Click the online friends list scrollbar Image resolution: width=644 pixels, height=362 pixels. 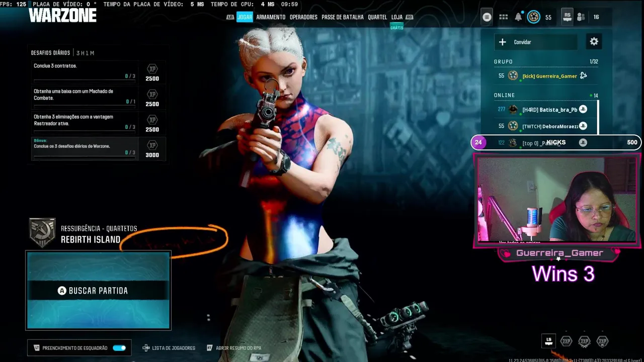tap(598, 117)
